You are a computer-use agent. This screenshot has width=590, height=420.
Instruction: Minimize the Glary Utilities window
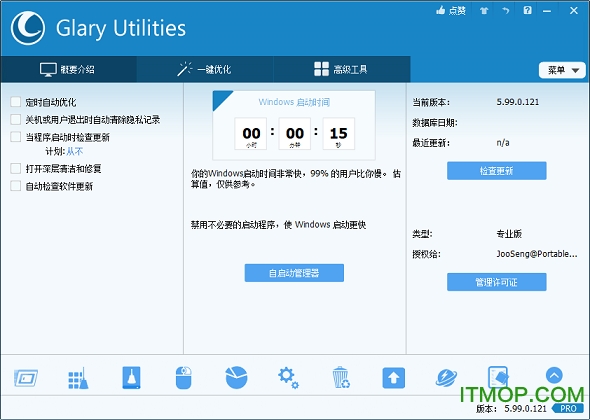click(x=547, y=11)
